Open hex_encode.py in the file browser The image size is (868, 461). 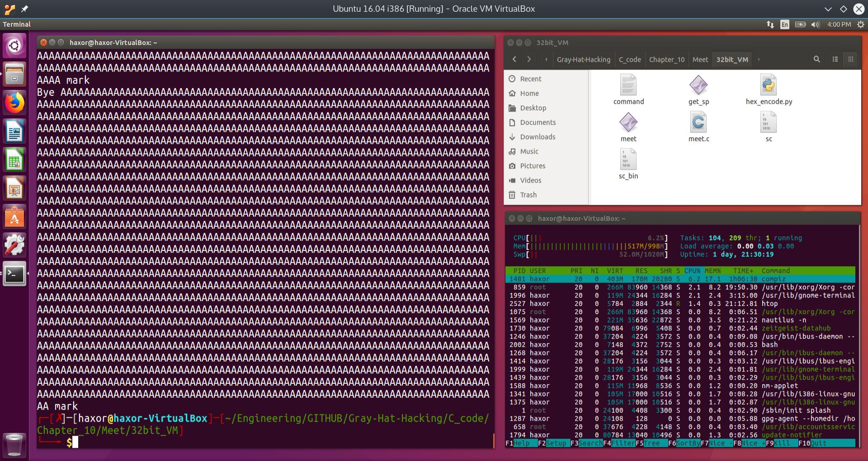point(769,86)
